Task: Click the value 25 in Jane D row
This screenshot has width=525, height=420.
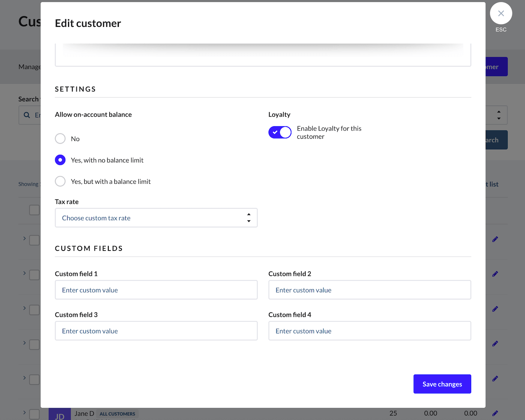Action: tap(393, 413)
